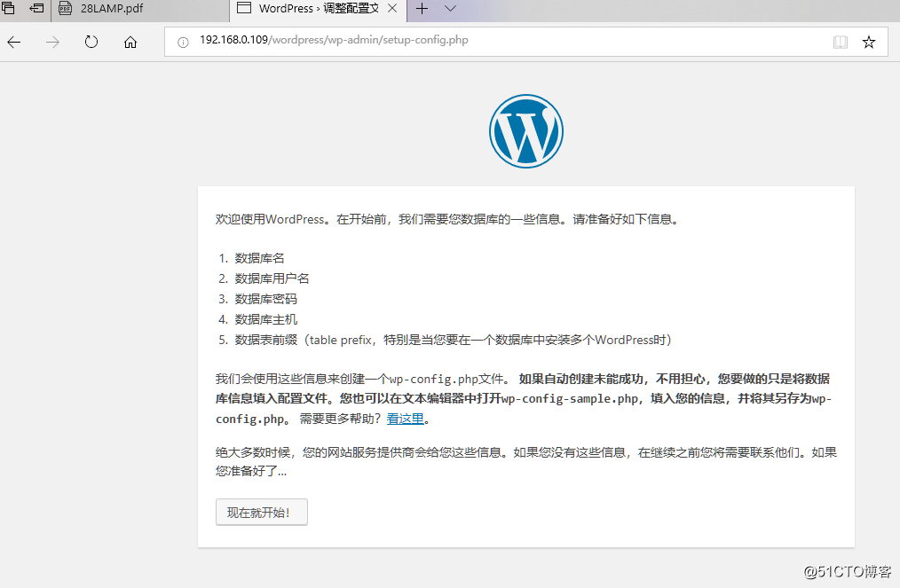
Task: Click the paragraph starting 绝大多数时候
Action: tap(526, 462)
